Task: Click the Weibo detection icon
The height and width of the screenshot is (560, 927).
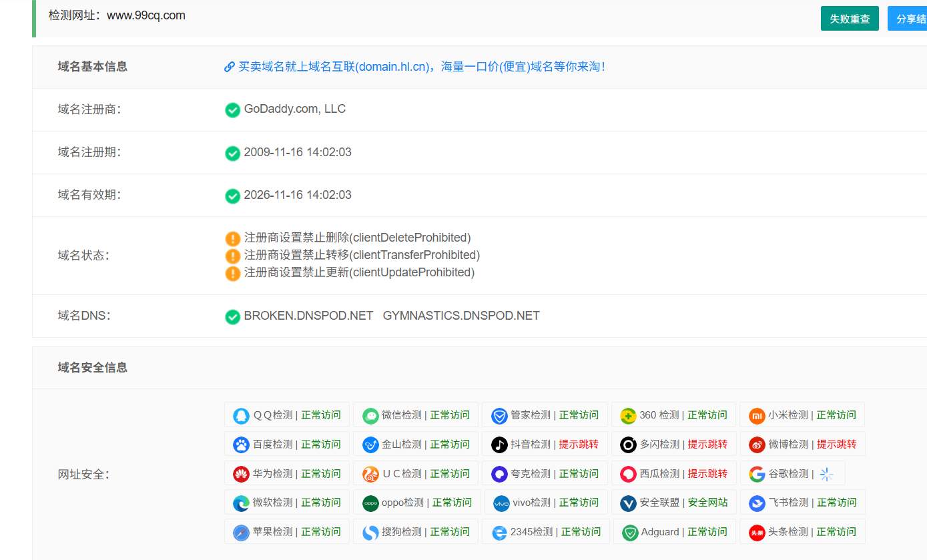Action: coord(756,444)
